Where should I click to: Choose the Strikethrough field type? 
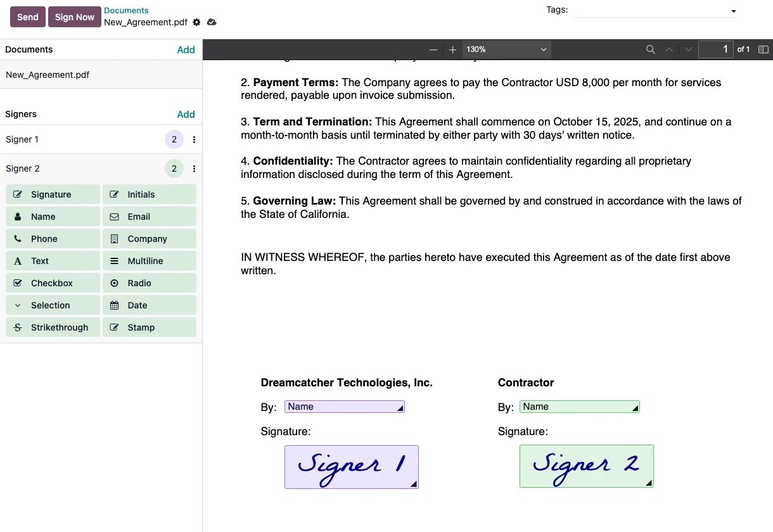(53, 327)
